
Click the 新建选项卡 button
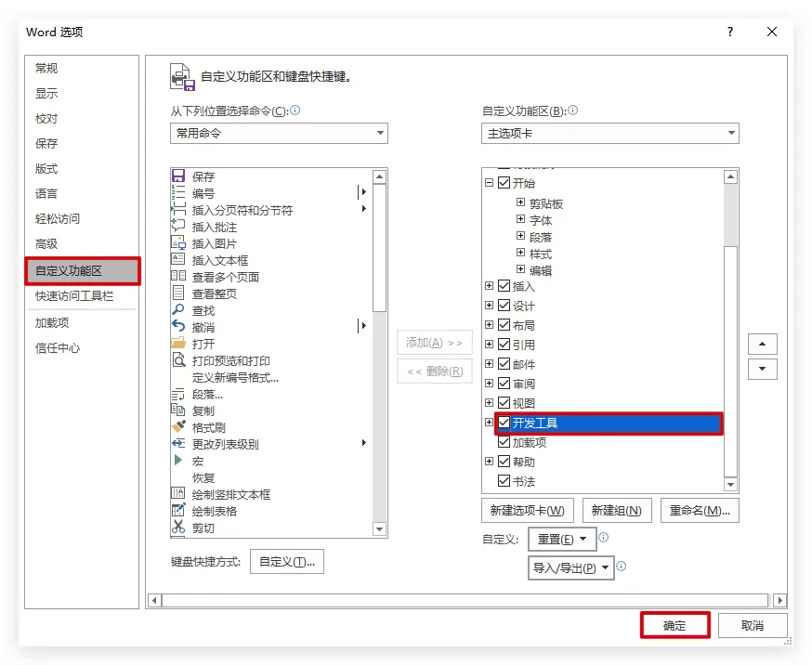click(527, 511)
